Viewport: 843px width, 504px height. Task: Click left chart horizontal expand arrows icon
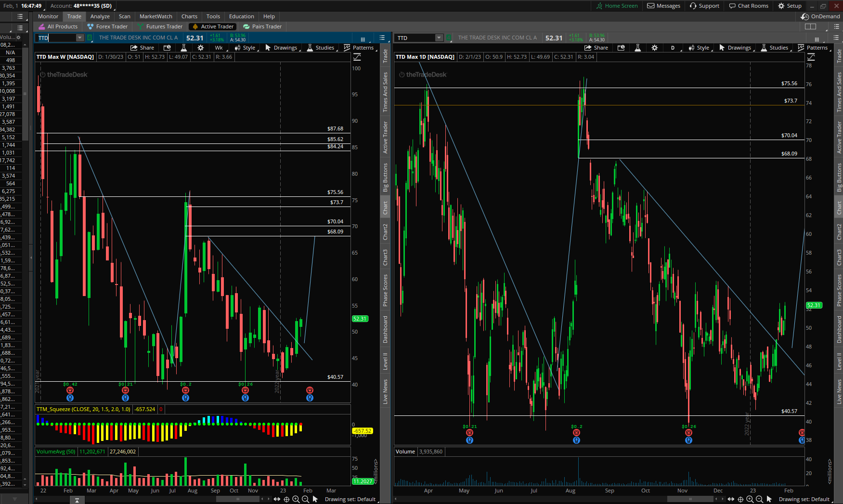tap(277, 499)
